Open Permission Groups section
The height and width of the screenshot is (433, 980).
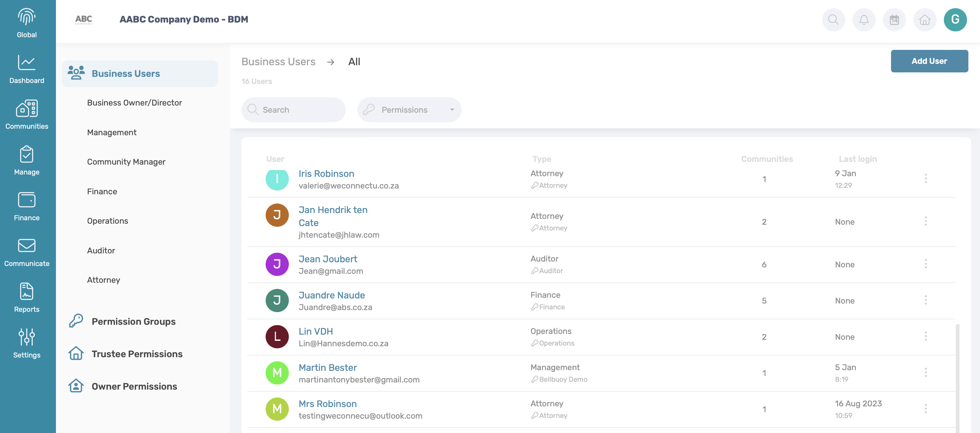tap(133, 321)
